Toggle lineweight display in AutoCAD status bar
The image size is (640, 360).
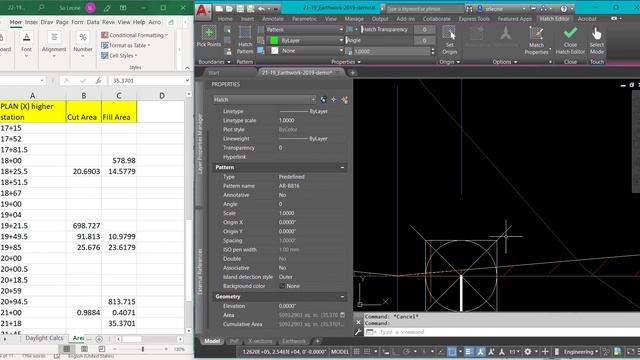[x=468, y=351]
